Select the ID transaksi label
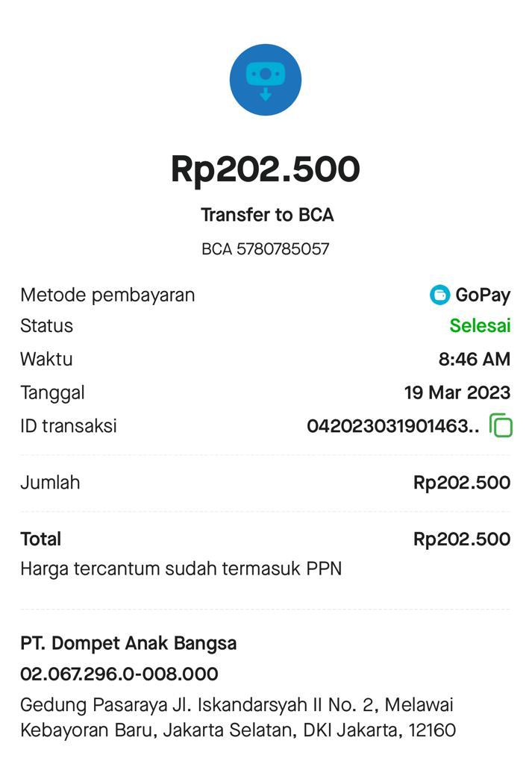The width and height of the screenshot is (532, 764). pyautogui.click(x=69, y=426)
